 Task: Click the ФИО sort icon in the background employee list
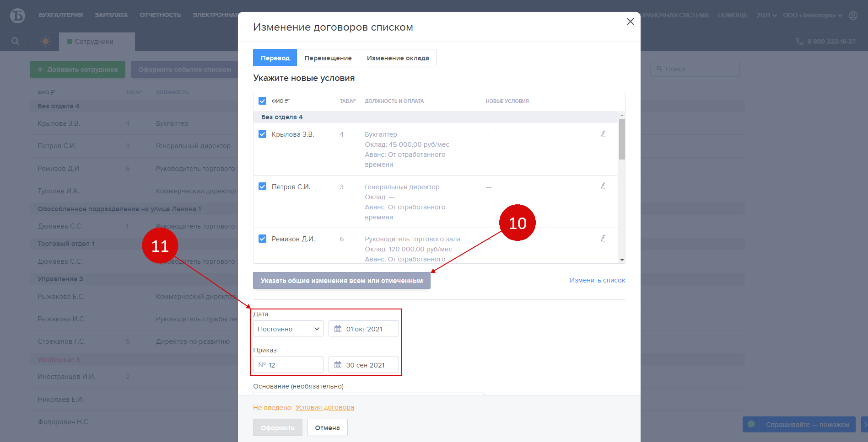53,92
